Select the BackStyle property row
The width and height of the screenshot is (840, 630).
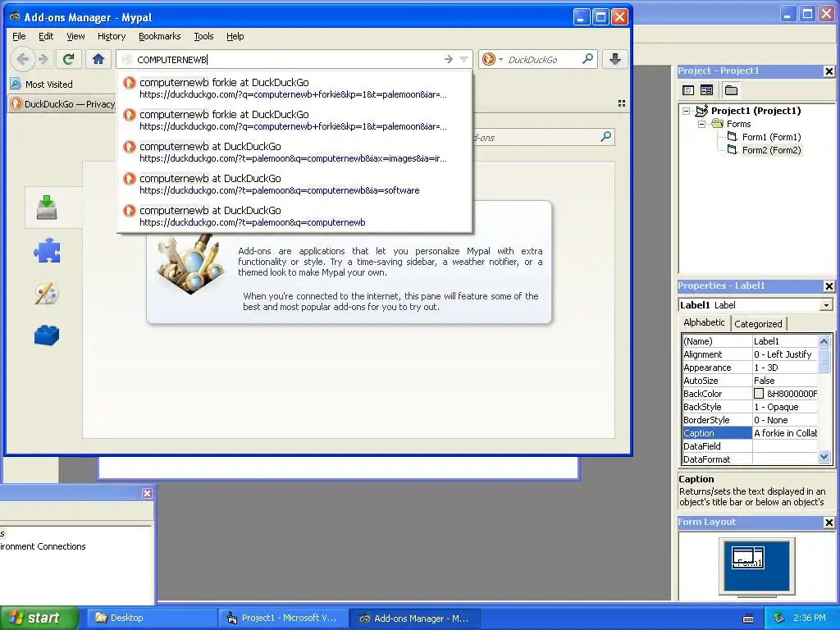coord(750,407)
